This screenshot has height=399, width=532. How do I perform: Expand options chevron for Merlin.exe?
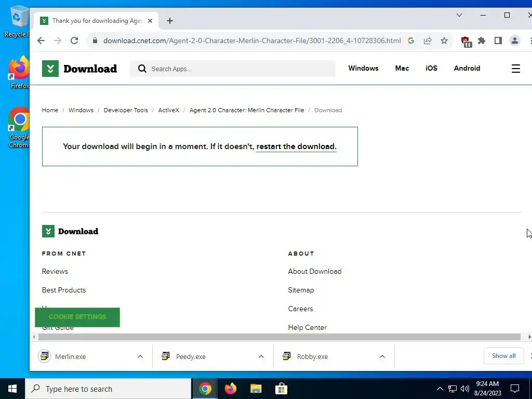tap(140, 356)
